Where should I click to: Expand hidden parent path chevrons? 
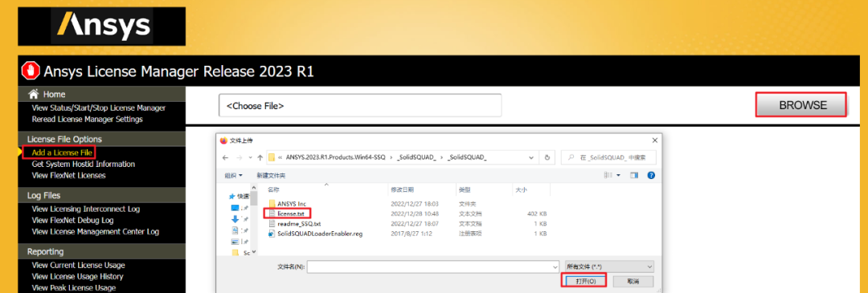click(x=280, y=157)
